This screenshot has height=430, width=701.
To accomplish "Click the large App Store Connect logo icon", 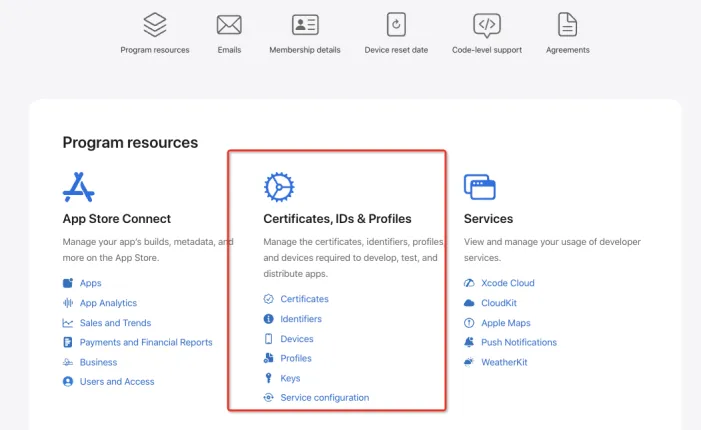I will click(x=79, y=187).
